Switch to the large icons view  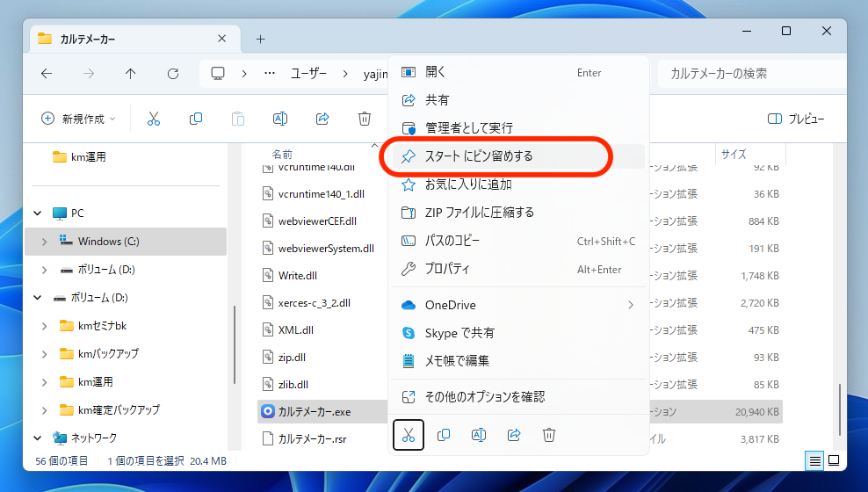[834, 460]
